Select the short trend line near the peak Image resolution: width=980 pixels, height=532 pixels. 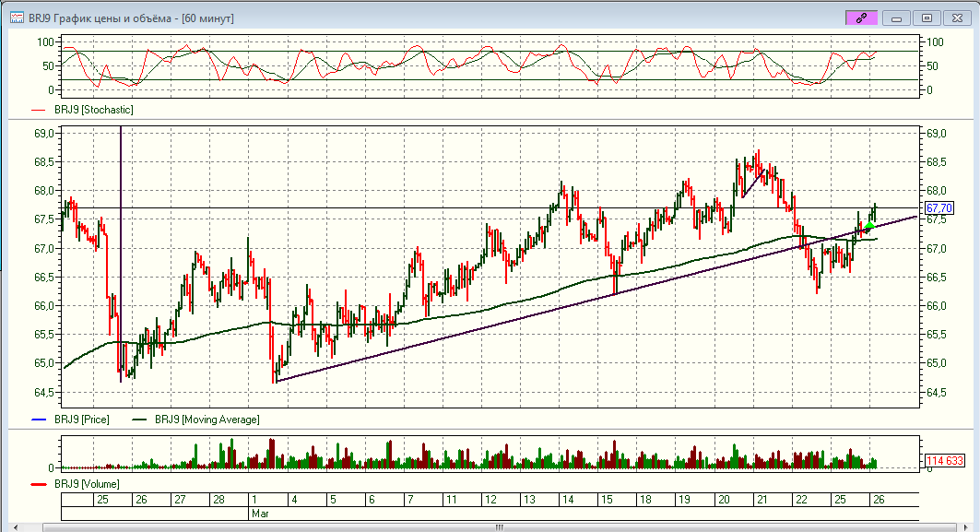click(x=754, y=184)
